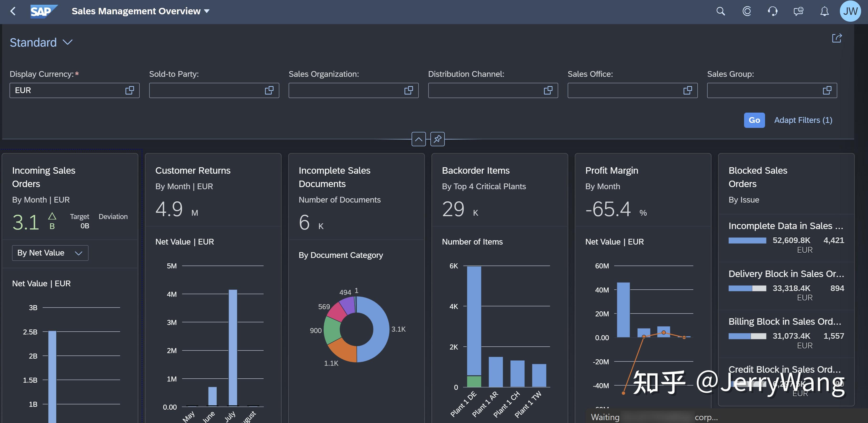868x423 pixels.
Task: Click the Customer Returns card title
Action: tap(193, 170)
